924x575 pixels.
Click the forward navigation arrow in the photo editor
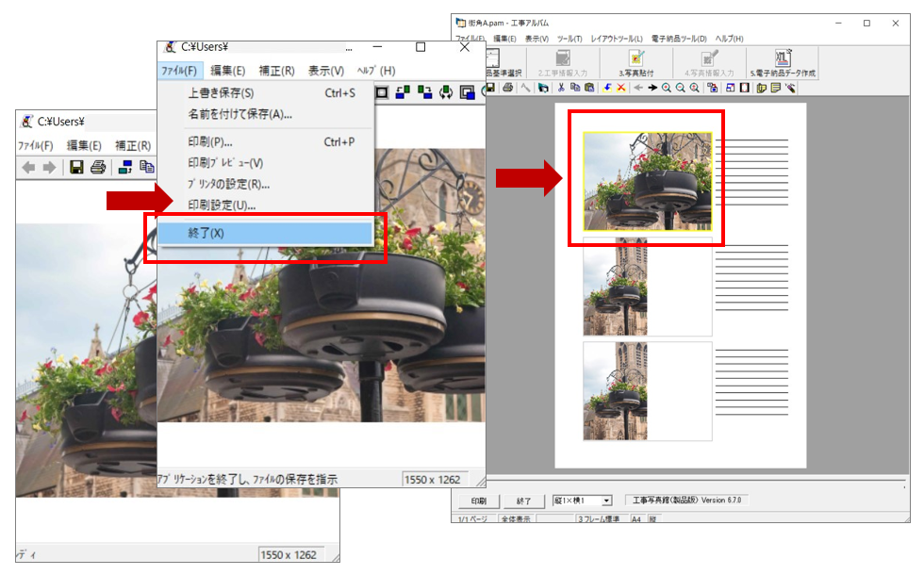pyautogui.click(x=49, y=167)
